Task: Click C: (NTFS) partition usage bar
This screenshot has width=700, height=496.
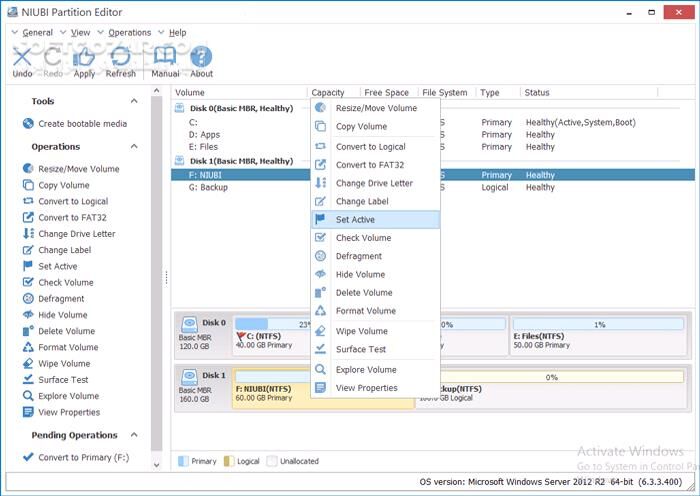Action: click(273, 324)
